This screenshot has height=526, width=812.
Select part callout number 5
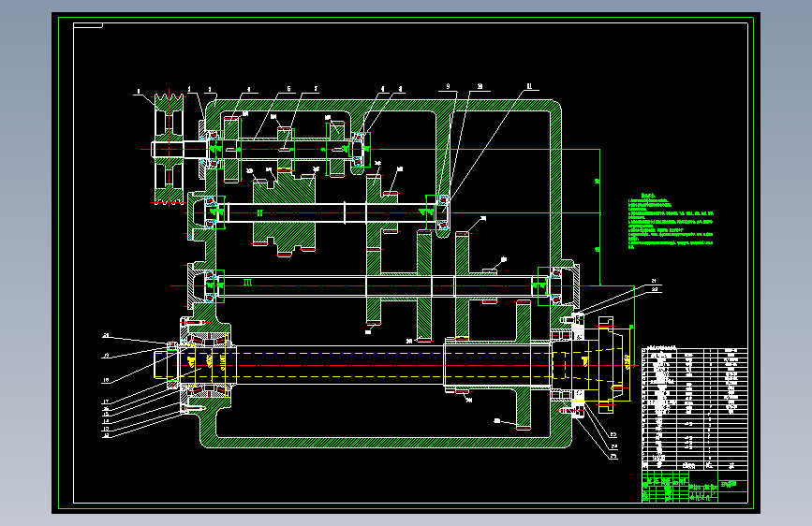coord(288,89)
